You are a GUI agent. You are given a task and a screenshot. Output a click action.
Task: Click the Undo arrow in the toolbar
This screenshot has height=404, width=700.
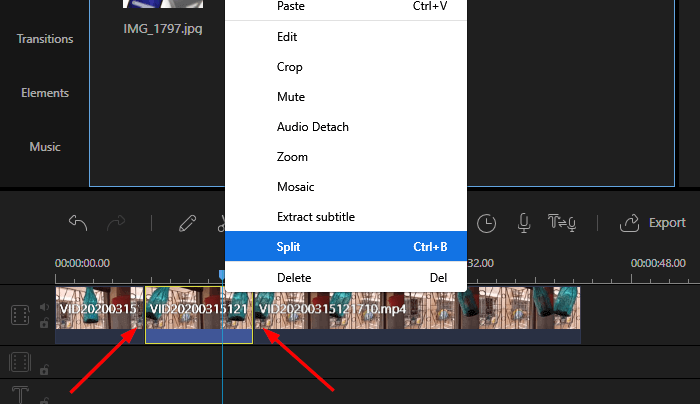click(78, 222)
